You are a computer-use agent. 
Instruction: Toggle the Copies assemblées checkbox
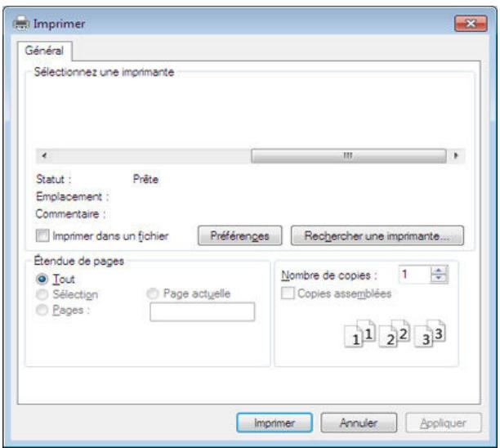[288, 293]
